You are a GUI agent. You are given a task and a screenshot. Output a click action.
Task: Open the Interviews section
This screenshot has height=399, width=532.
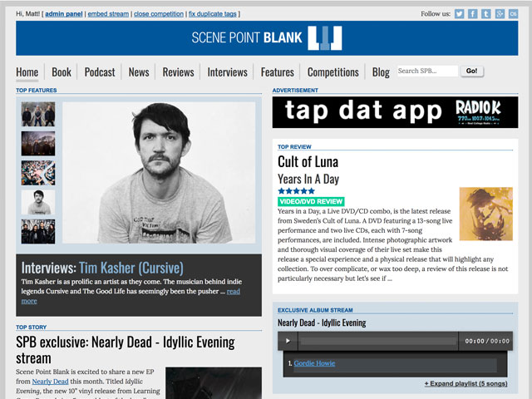[227, 72]
